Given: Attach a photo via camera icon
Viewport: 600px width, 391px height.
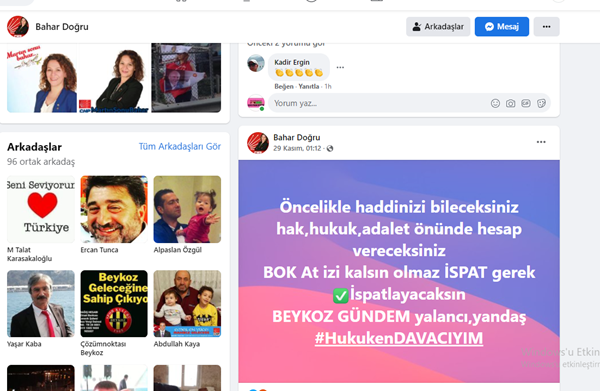Looking at the screenshot, I should coord(510,103).
